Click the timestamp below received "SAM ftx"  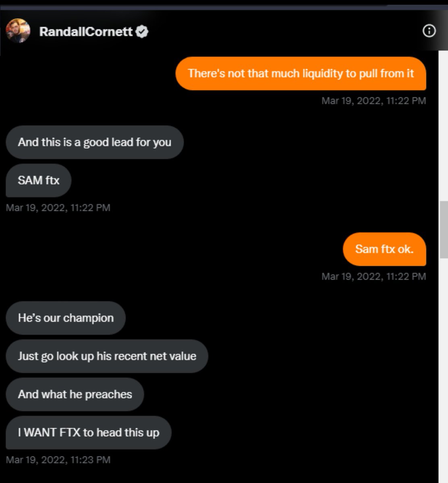58,208
